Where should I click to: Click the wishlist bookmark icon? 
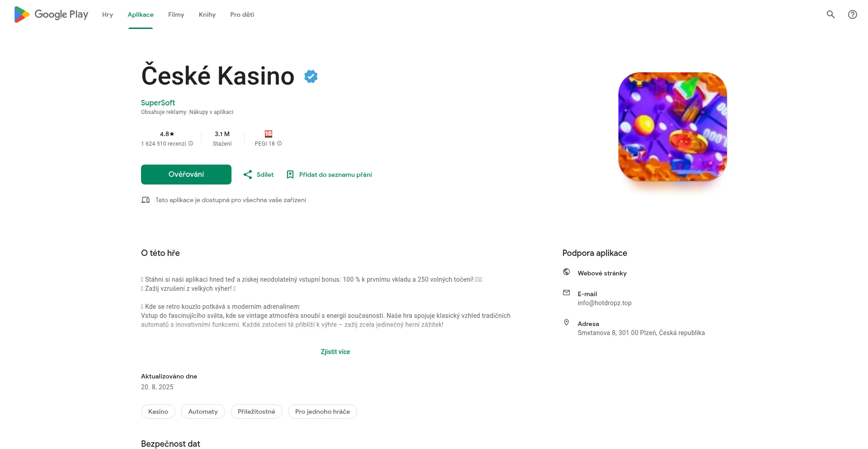tap(290, 175)
